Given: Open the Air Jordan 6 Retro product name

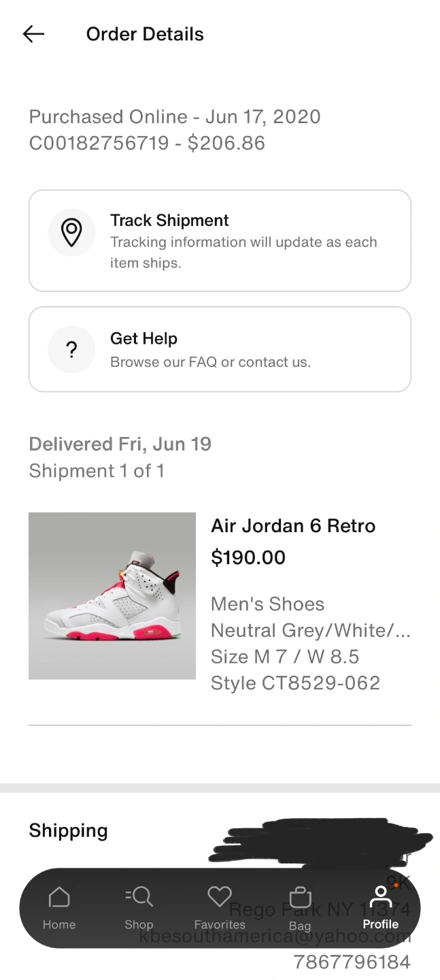Looking at the screenshot, I should [x=293, y=526].
